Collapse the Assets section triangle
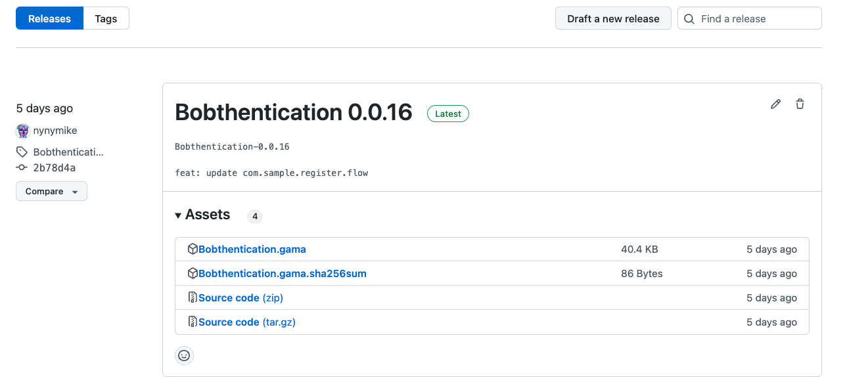Image resolution: width=868 pixels, height=390 pixels. tap(178, 215)
